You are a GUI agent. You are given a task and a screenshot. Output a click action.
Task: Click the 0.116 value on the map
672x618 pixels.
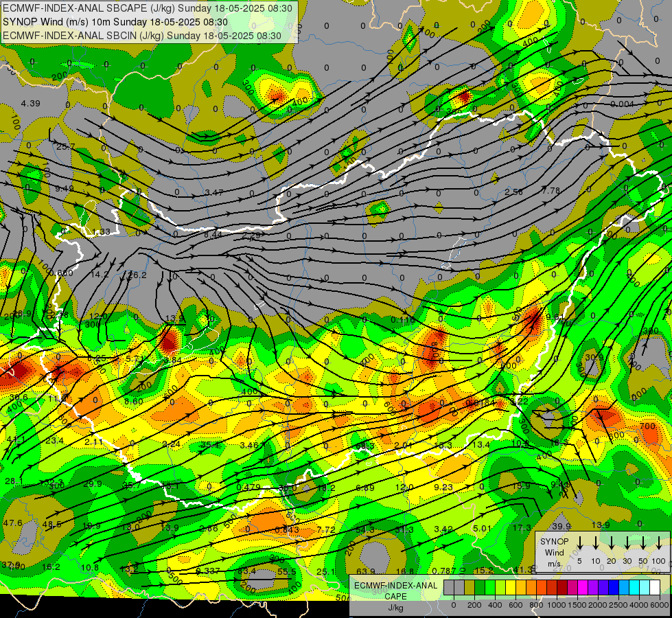pos(403,320)
